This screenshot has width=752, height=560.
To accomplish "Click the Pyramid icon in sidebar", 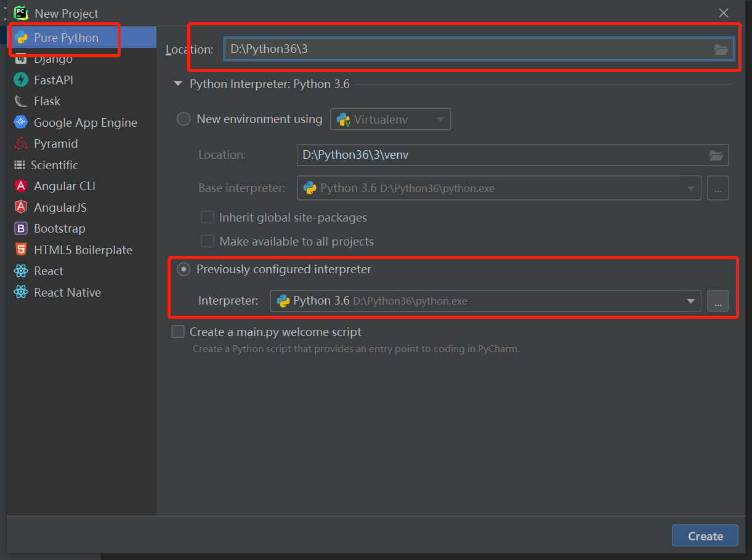I will pyautogui.click(x=22, y=143).
